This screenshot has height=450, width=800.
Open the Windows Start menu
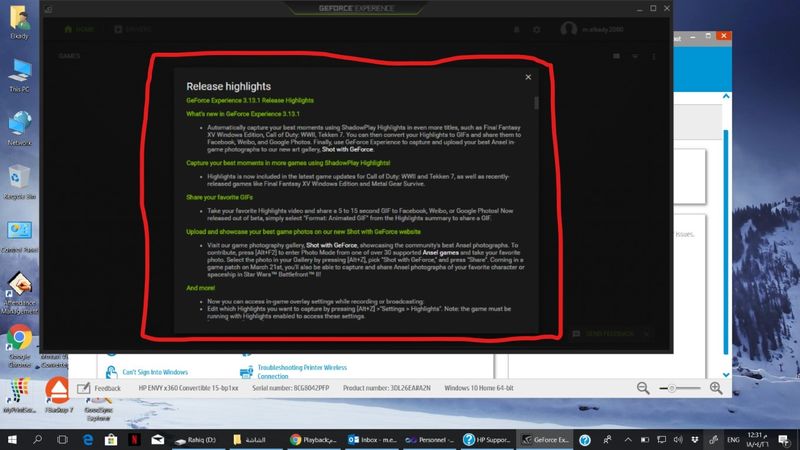click(12, 439)
